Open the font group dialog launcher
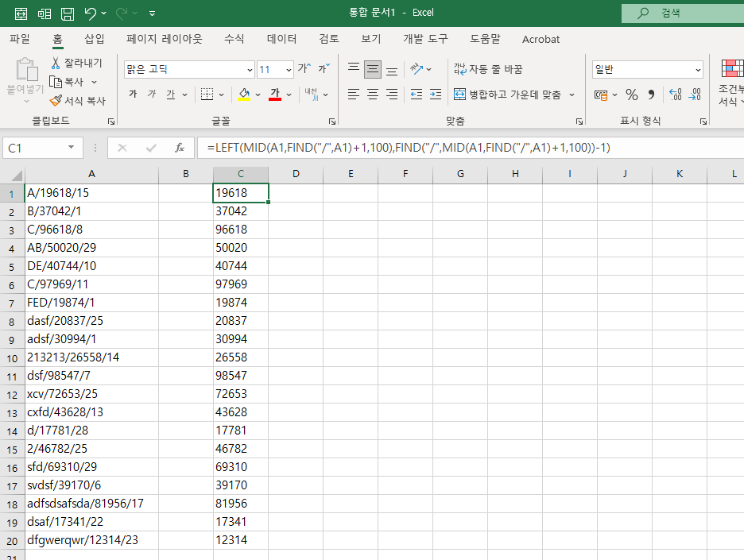The width and height of the screenshot is (744, 560). click(x=332, y=122)
